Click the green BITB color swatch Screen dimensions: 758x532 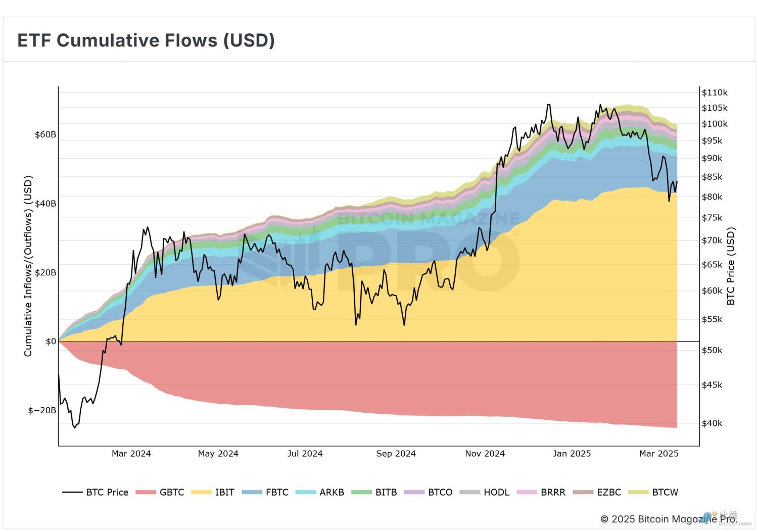[361, 492]
